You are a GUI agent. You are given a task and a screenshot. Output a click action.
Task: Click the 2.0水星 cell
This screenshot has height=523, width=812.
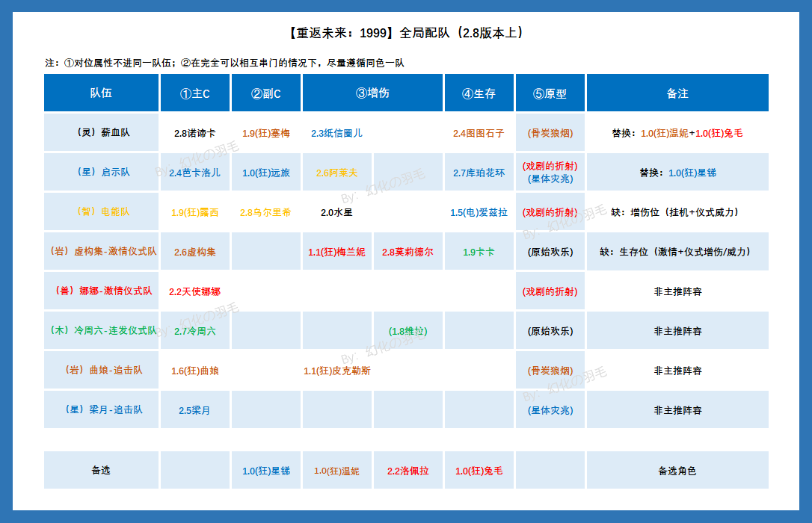point(336,212)
